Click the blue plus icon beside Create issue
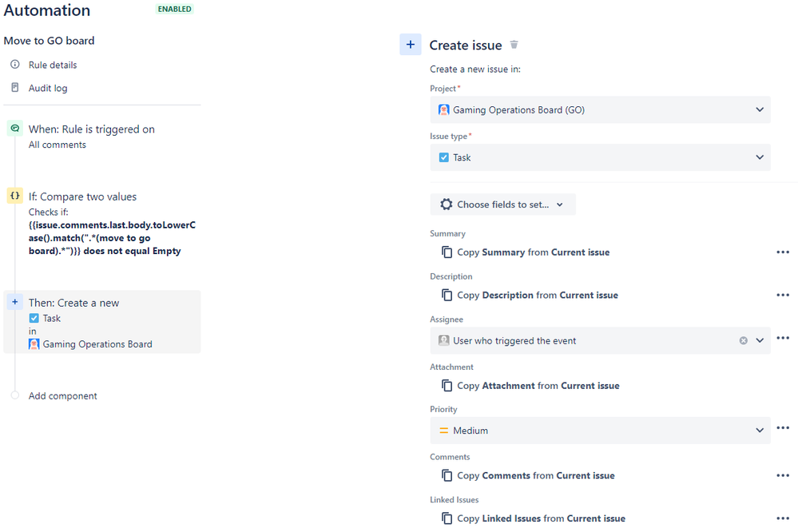Image resolution: width=798 pixels, height=532 pixels. pos(411,45)
